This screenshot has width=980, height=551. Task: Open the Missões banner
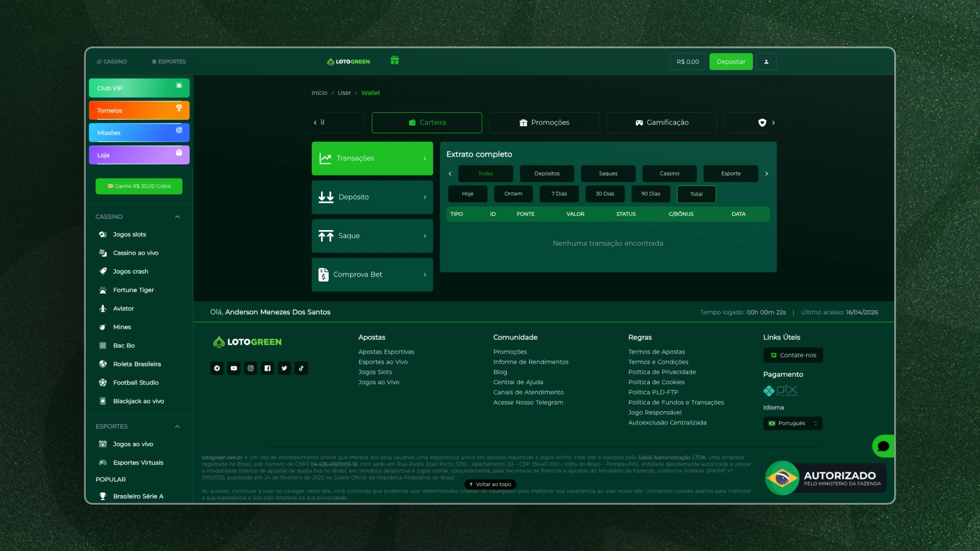point(139,133)
